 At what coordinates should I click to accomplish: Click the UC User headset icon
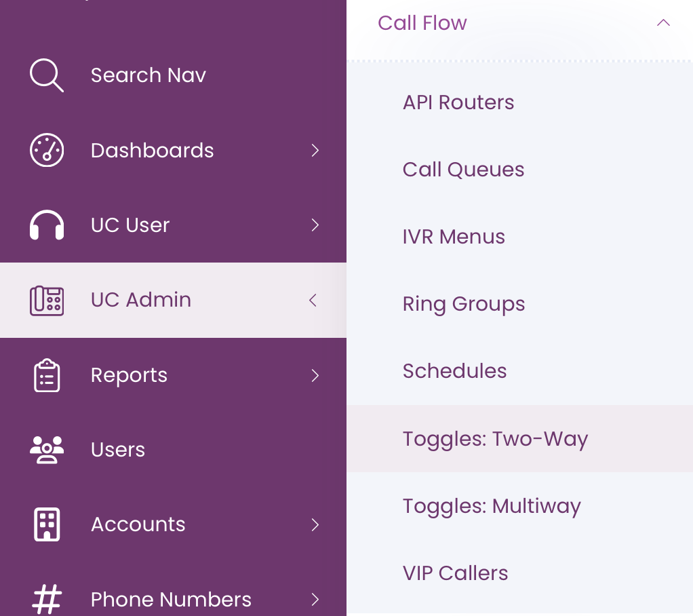click(x=46, y=225)
